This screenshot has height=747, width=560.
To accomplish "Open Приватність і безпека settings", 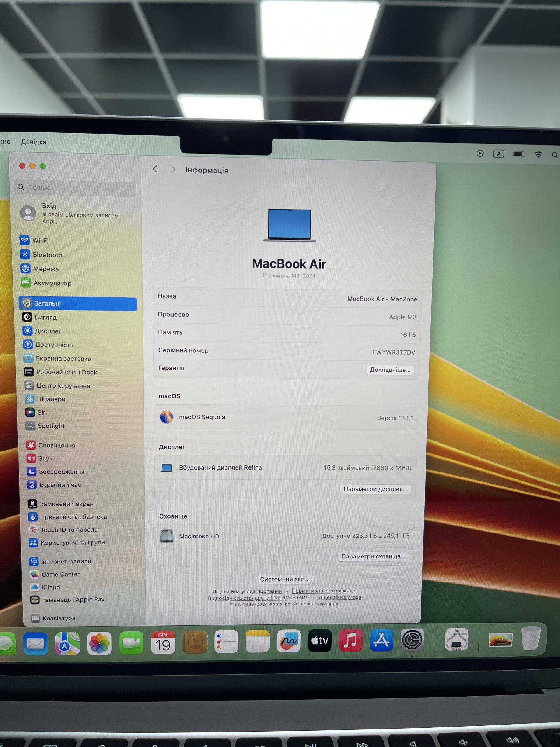I will (x=67, y=517).
